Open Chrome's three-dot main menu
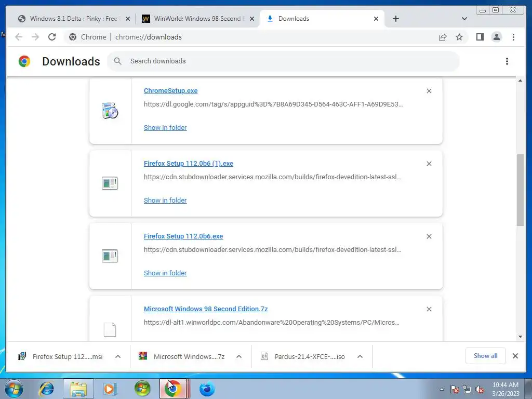Screen dimensions: 532x399 513,37
